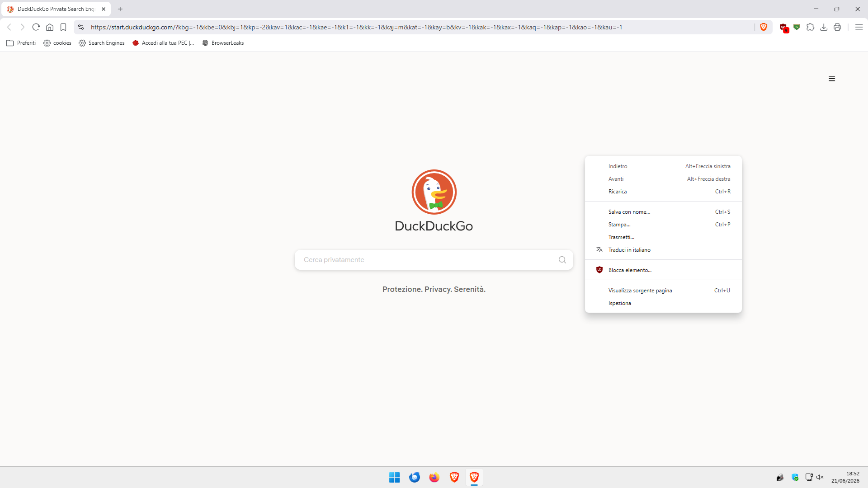
Task: Click the address bar URL
Action: [356, 27]
